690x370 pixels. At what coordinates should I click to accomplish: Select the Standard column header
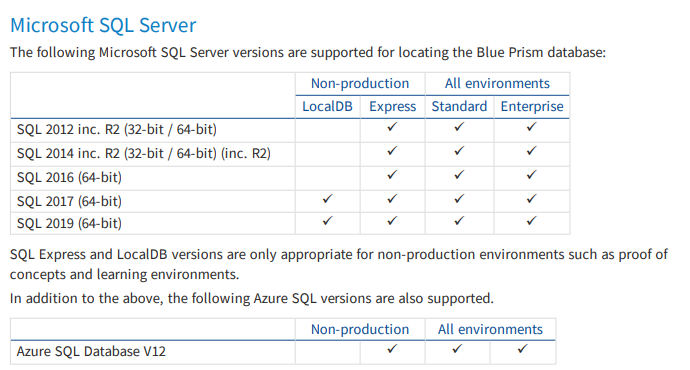pyautogui.click(x=459, y=106)
